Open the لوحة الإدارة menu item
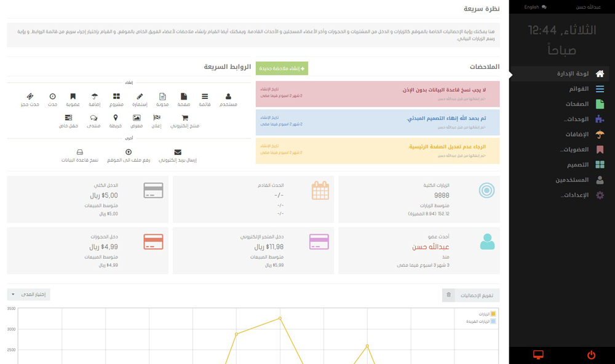This screenshot has width=615, height=364. 578,73
